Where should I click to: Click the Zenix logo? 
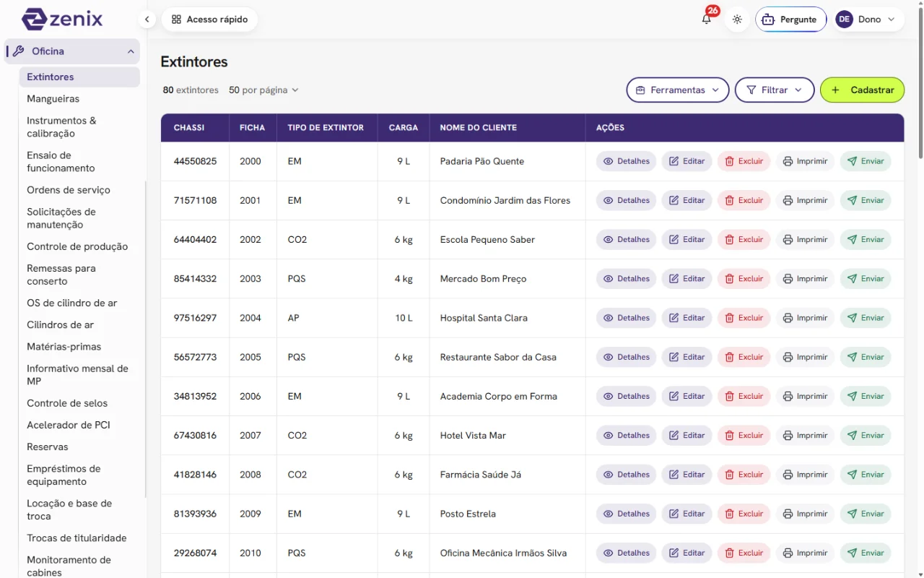(x=62, y=19)
